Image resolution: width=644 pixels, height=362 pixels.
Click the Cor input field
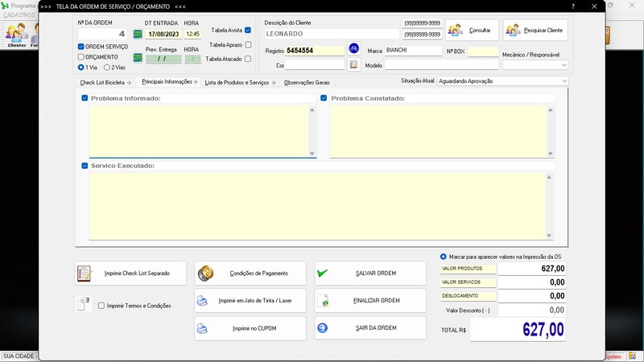tap(315, 64)
